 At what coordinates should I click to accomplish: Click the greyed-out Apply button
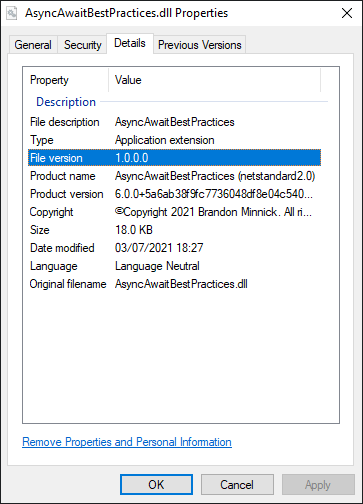pyautogui.click(x=318, y=485)
